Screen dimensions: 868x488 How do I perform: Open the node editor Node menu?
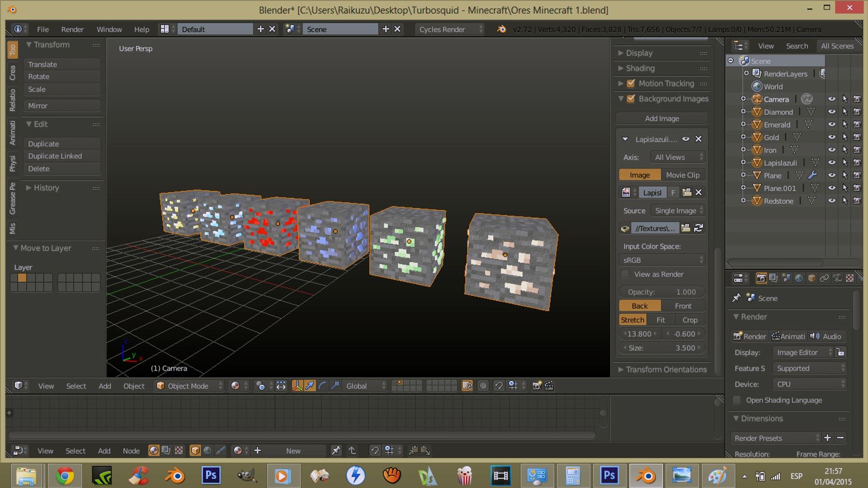click(131, 450)
